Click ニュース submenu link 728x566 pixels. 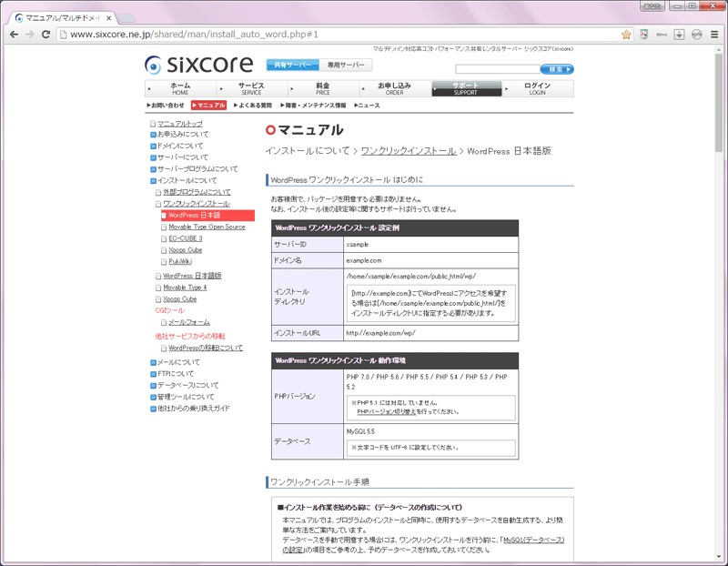367,106
